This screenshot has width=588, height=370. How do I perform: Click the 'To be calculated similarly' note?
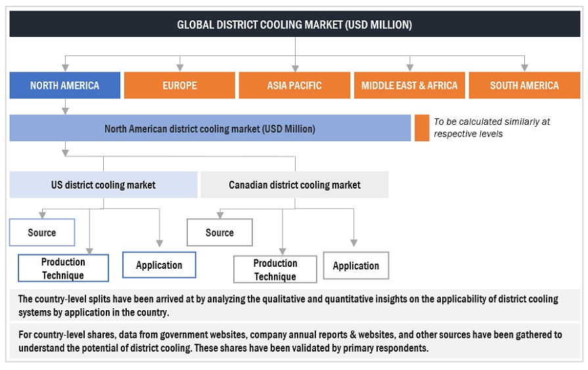(x=491, y=128)
